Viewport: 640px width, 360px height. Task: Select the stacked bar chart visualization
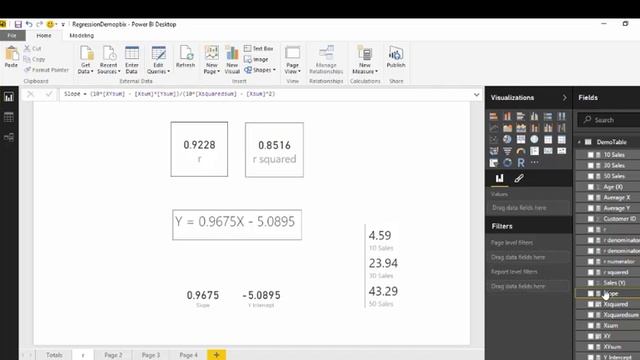click(493, 116)
